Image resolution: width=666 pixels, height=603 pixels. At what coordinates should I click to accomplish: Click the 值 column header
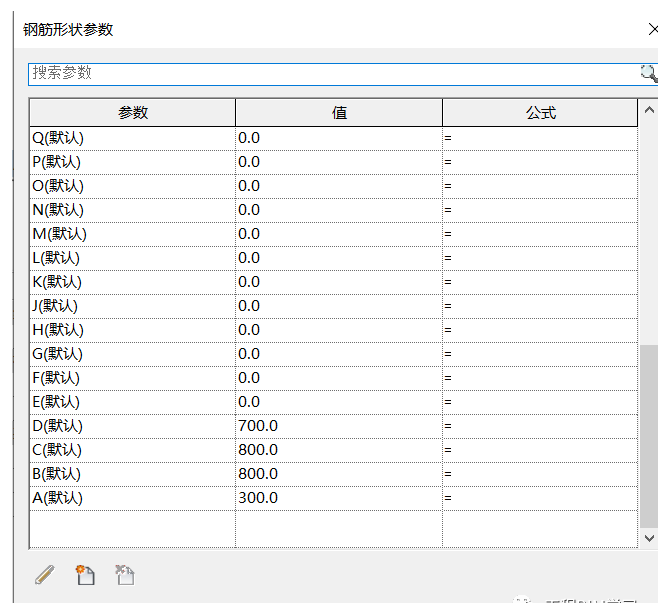tap(339, 113)
